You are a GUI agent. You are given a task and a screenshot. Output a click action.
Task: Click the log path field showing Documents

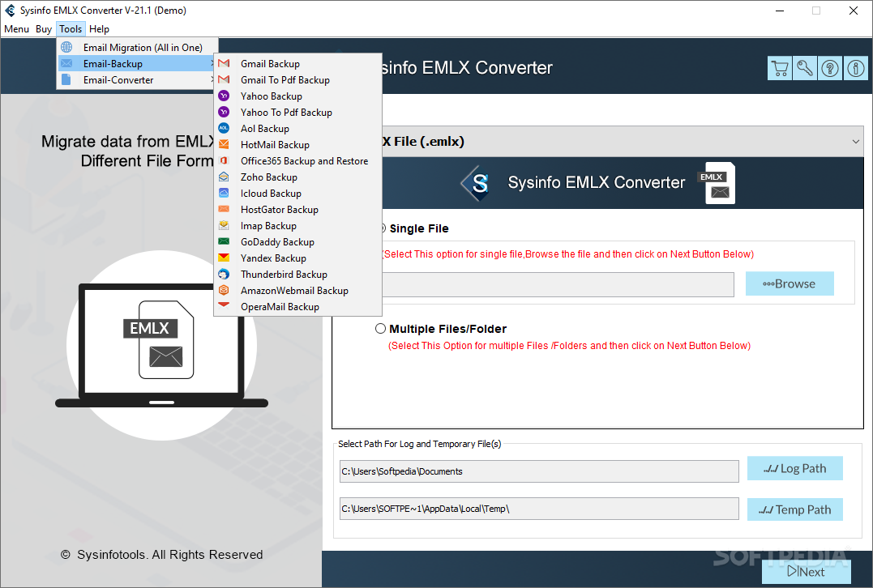pos(539,471)
